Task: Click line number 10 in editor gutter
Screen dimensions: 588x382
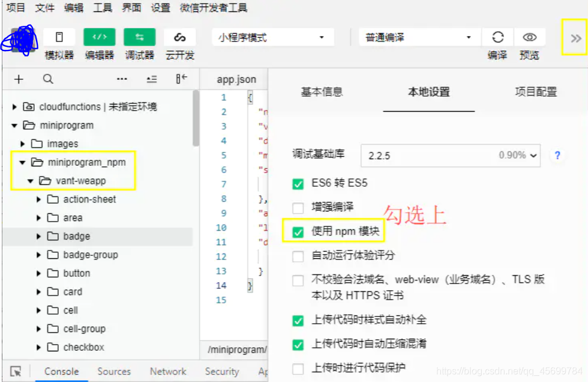Action: tap(221, 228)
